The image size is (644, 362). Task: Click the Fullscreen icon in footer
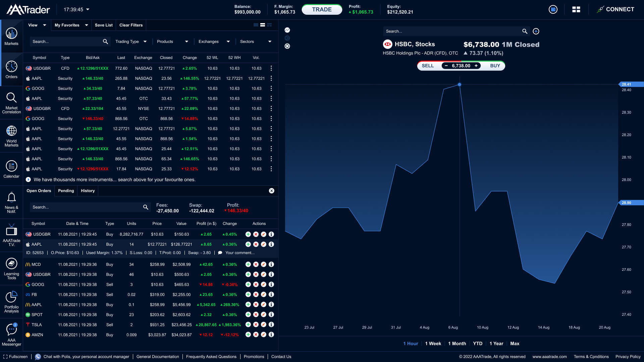click(x=5, y=357)
